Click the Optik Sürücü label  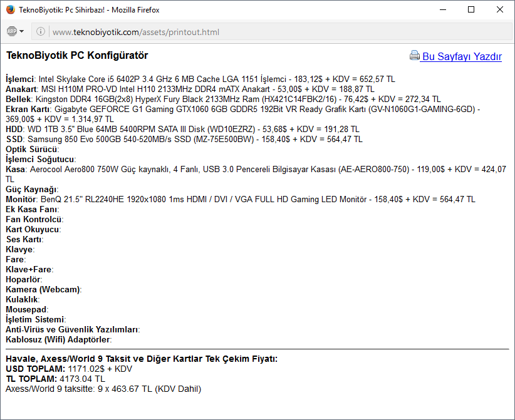(x=31, y=150)
